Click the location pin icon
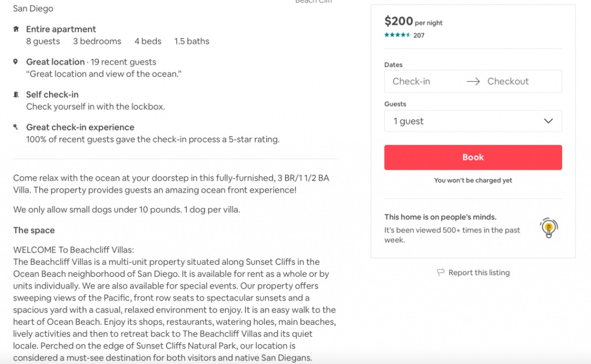591x364 pixels. pos(16,61)
